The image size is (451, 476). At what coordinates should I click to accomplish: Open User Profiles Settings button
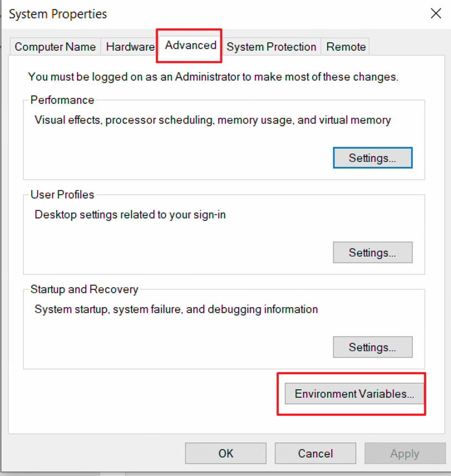coord(372,252)
